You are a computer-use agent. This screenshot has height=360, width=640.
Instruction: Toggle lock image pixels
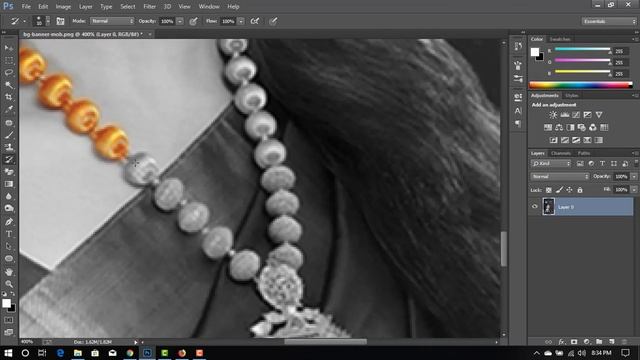559,190
